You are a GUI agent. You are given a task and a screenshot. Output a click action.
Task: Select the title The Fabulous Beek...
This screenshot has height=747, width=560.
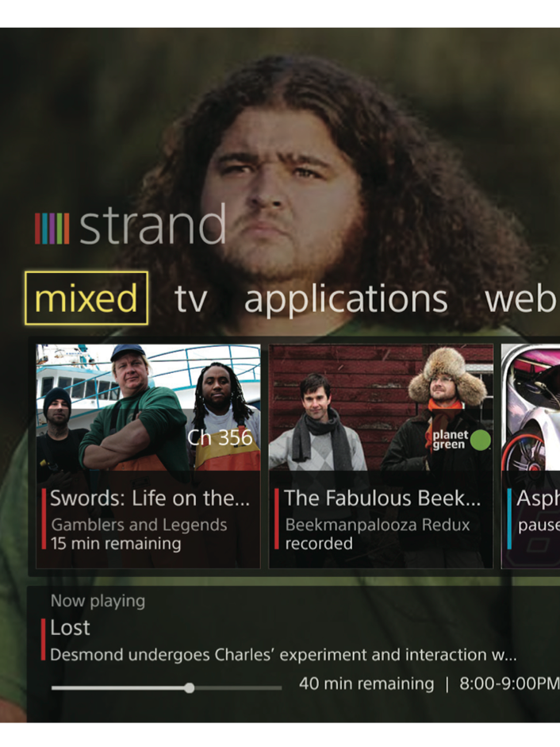(382, 499)
